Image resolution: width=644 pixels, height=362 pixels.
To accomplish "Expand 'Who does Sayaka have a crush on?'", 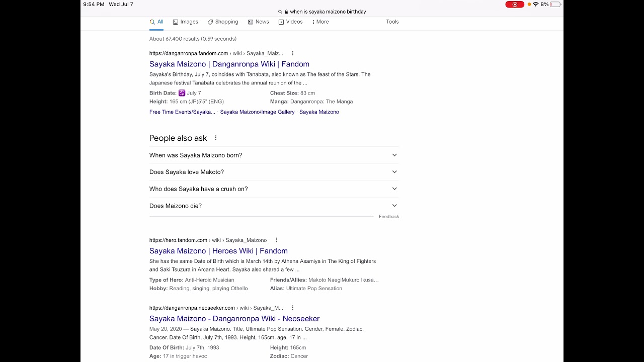I will point(274,189).
